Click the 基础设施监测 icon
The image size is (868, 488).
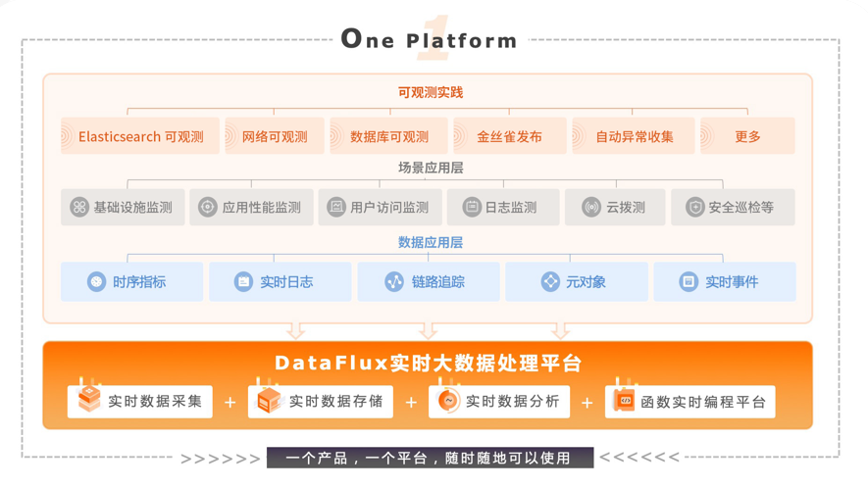click(79, 207)
